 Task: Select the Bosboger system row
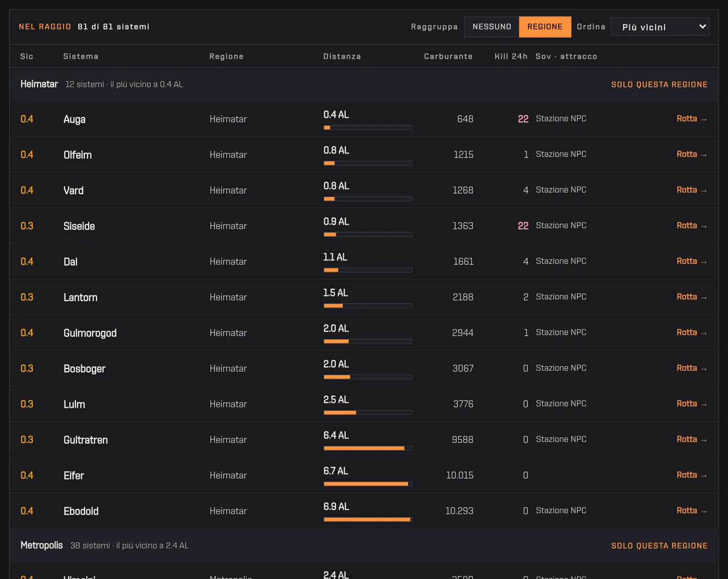click(x=364, y=368)
